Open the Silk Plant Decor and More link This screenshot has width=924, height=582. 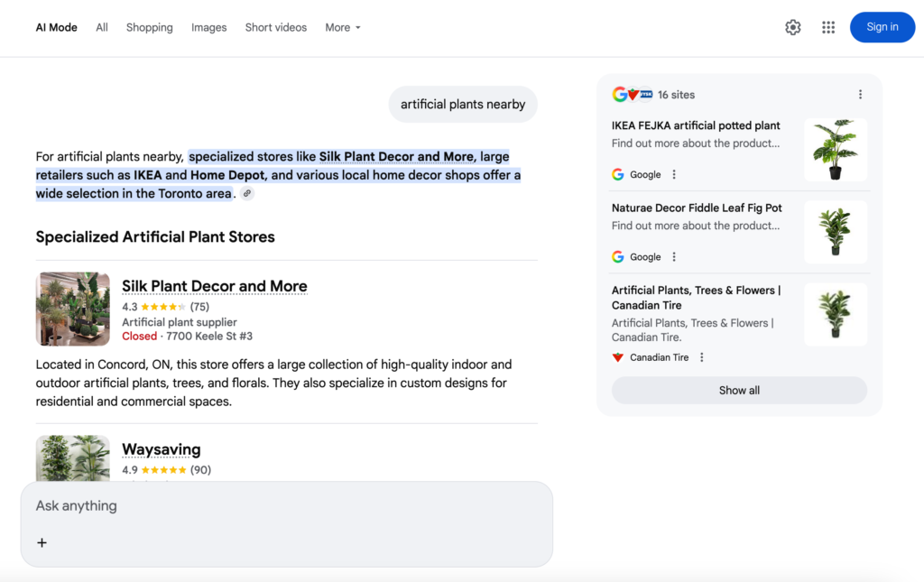[x=215, y=286]
